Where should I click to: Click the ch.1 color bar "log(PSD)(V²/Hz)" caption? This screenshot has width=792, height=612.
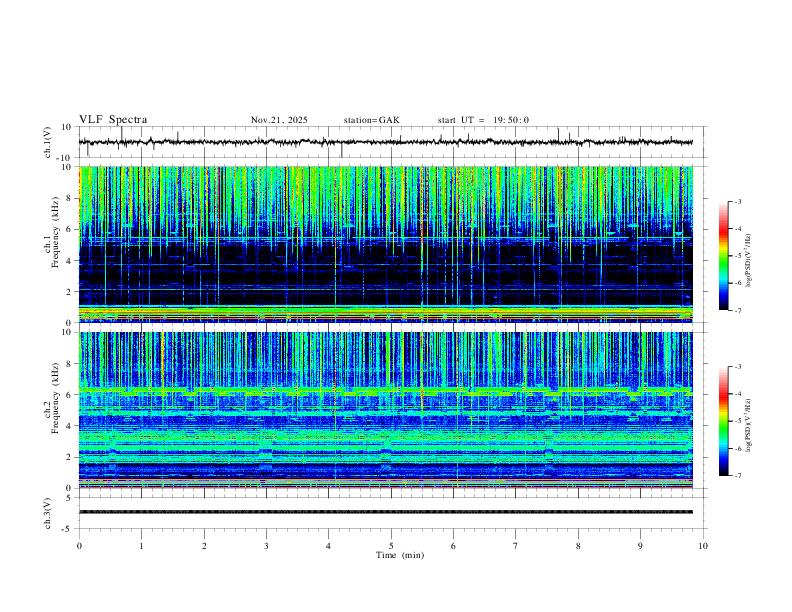click(x=748, y=260)
